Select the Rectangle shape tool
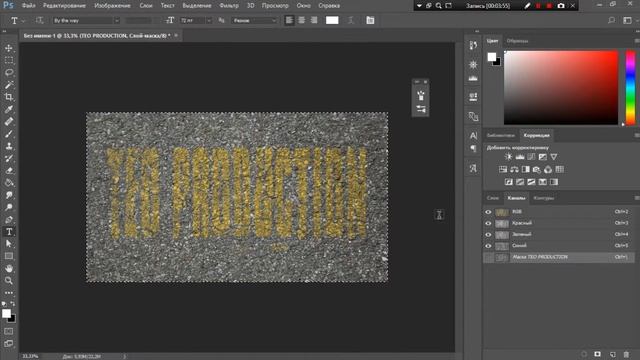 click(x=9, y=256)
